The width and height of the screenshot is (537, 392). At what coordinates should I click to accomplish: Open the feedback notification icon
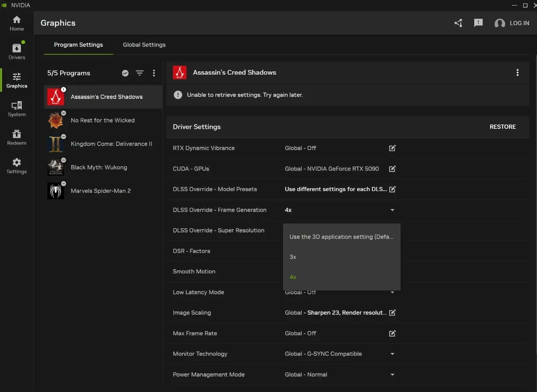click(x=478, y=23)
